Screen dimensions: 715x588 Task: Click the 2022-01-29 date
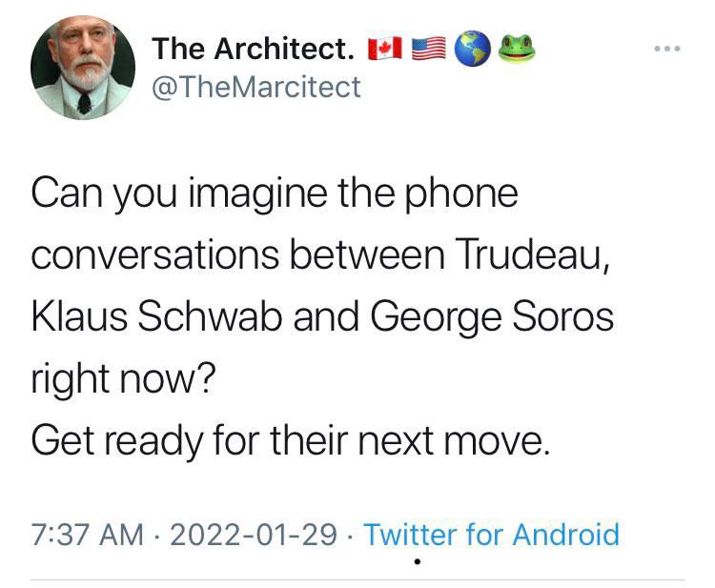coord(253,535)
